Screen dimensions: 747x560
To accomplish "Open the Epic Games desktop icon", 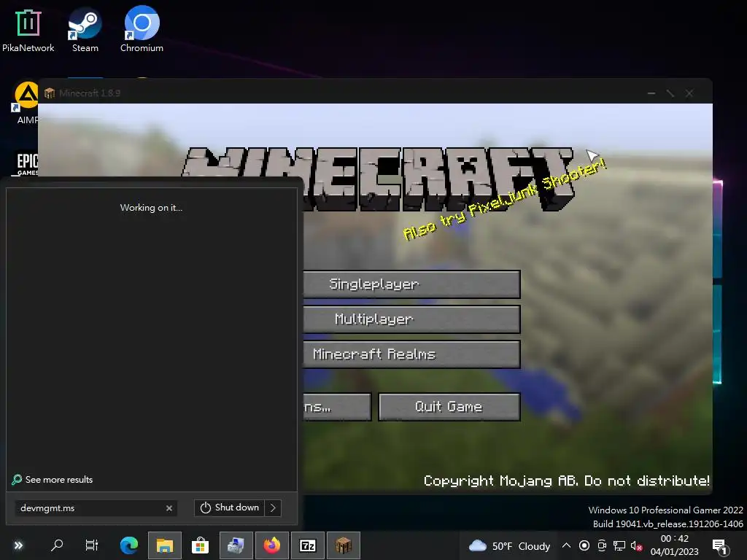I will [x=27, y=163].
